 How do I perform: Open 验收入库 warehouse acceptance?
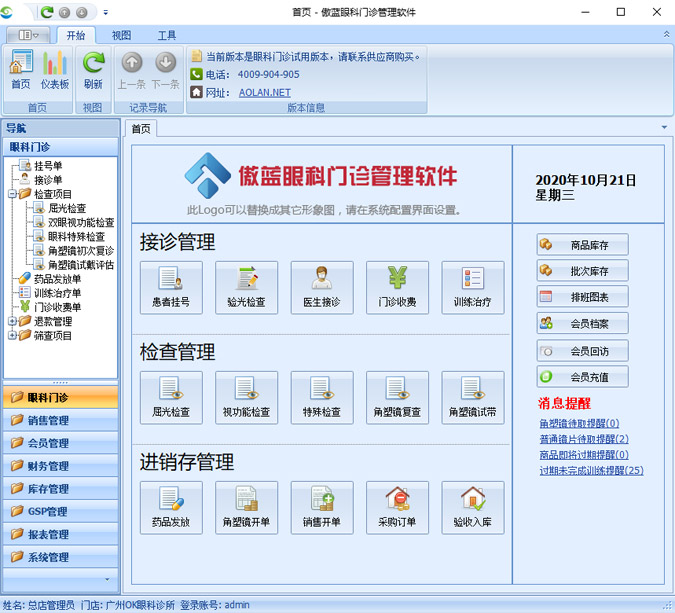(x=472, y=507)
